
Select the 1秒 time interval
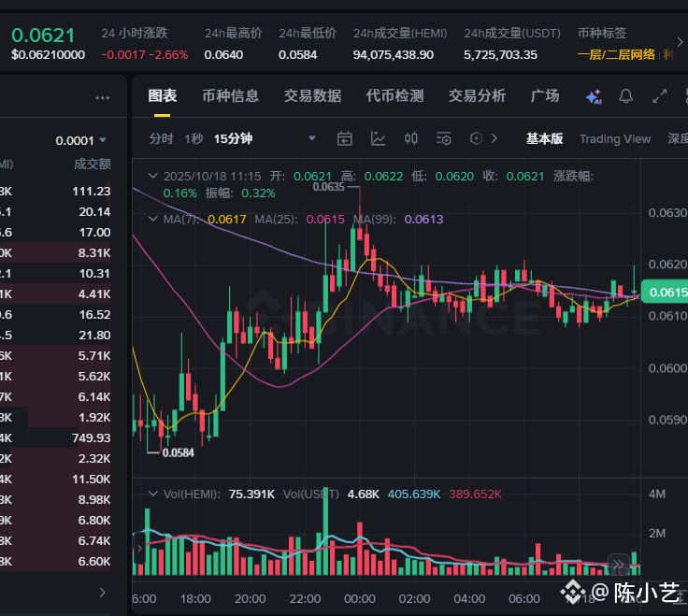[193, 138]
